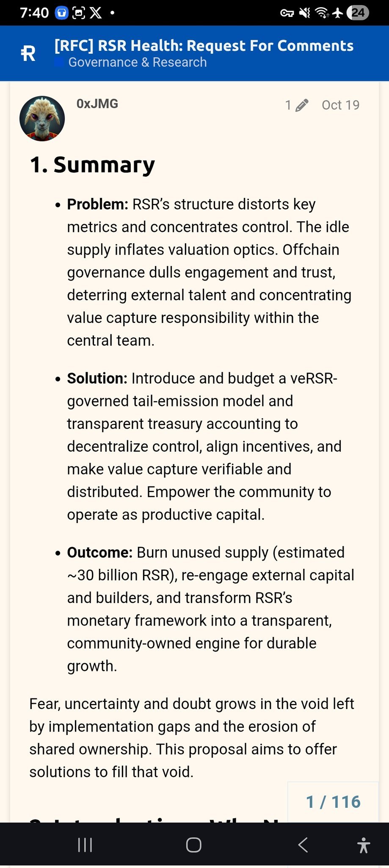
Task: Expand the 1 / 116 topic progress
Action: coord(333,802)
